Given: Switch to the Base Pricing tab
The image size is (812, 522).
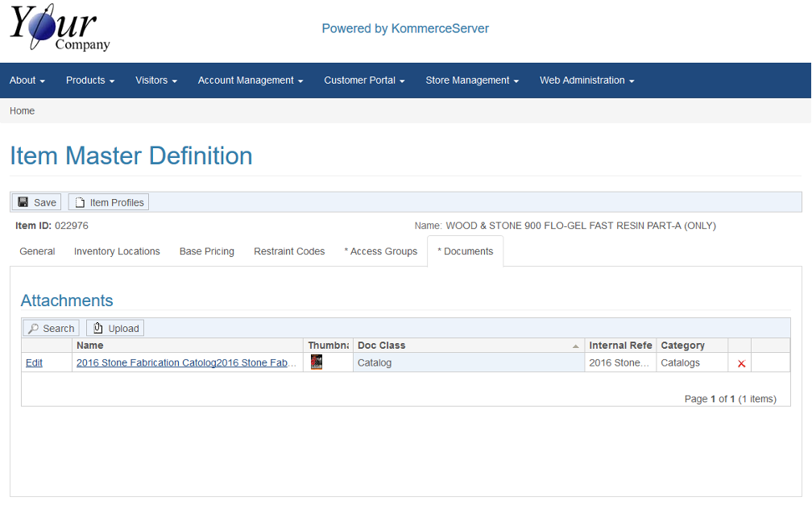Looking at the screenshot, I should pyautogui.click(x=206, y=251).
